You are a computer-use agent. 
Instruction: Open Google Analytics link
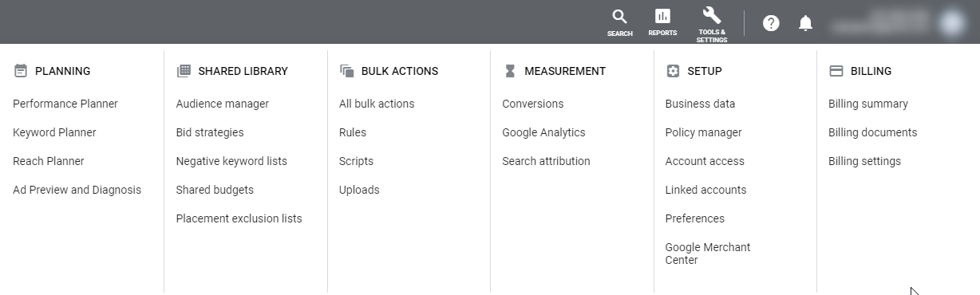[543, 132]
